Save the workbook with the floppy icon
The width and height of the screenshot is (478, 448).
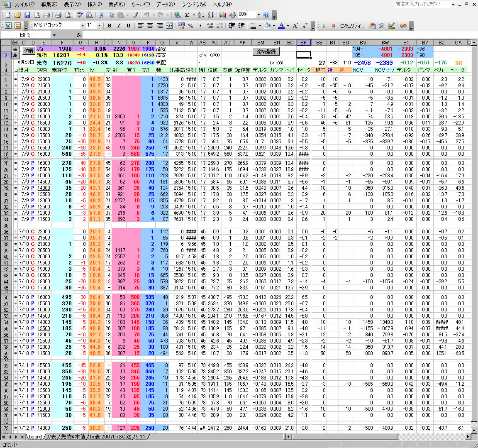click(x=27, y=15)
